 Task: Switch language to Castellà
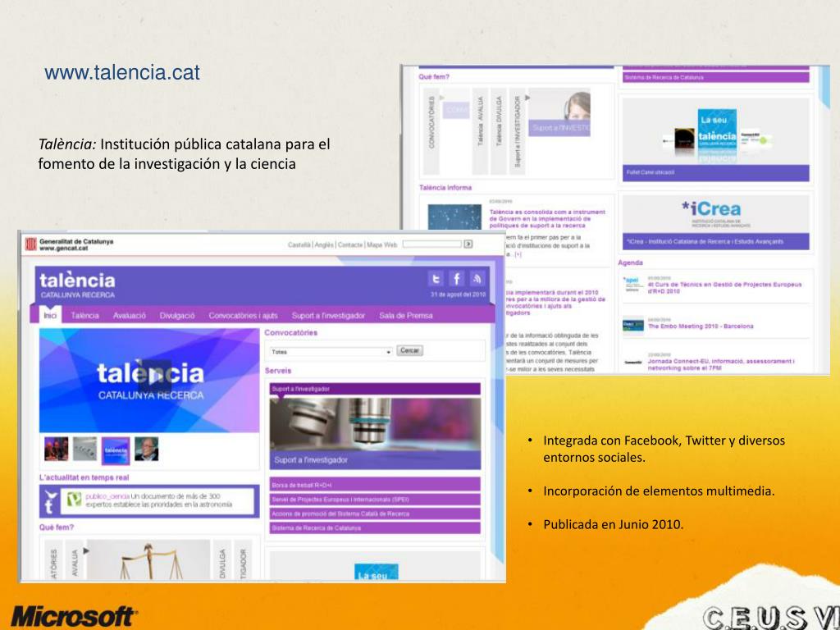click(x=299, y=244)
